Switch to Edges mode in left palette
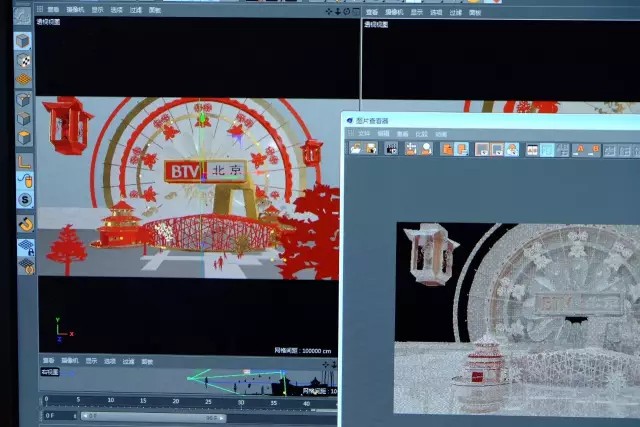Screen dimensions: 640x427 coord(23,119)
